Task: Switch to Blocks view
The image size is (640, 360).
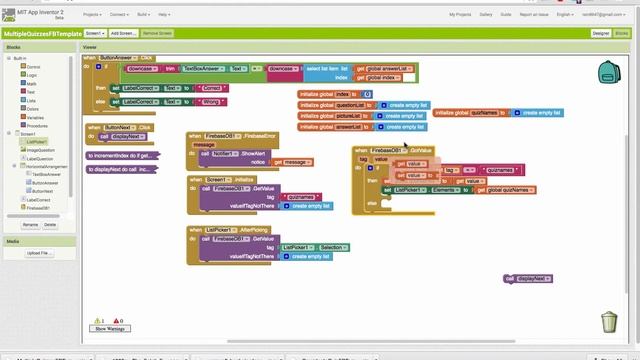Action: [622, 33]
